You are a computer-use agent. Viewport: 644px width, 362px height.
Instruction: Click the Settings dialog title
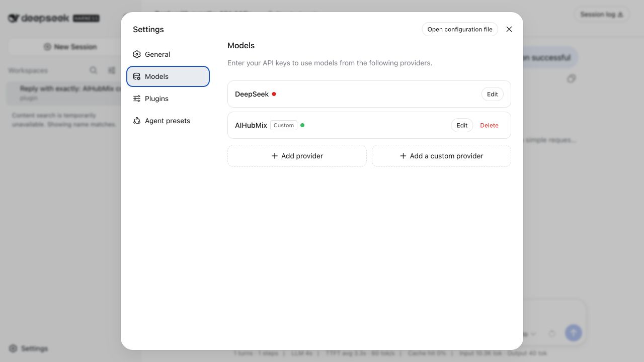pos(148,29)
